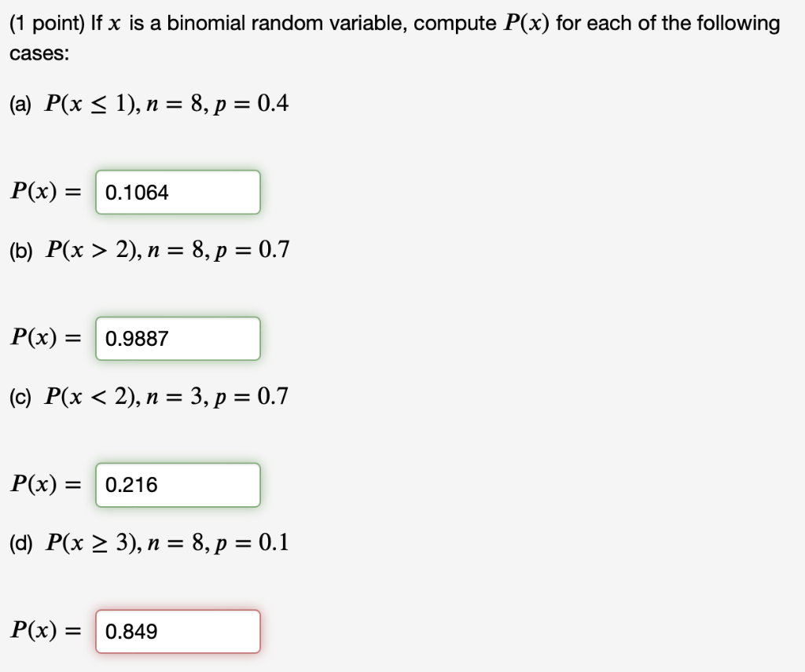The height and width of the screenshot is (672, 805).
Task: Click the P(x) label above the red answer box
Action: click(45, 631)
